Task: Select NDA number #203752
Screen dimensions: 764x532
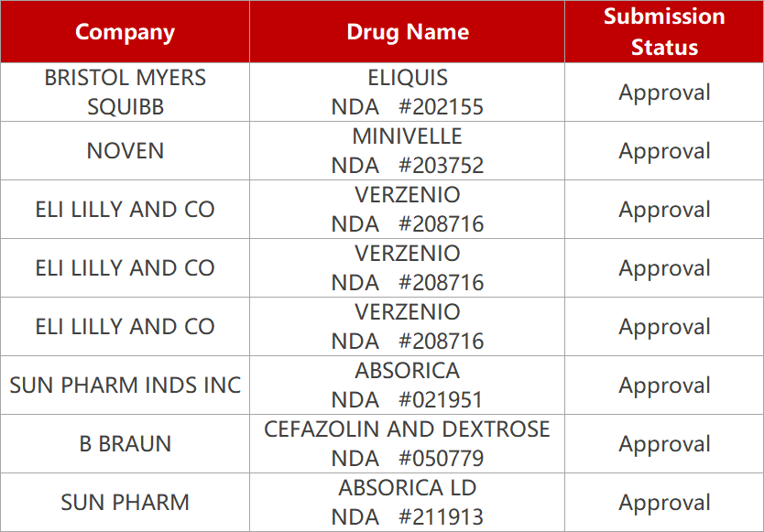Action: 407,166
